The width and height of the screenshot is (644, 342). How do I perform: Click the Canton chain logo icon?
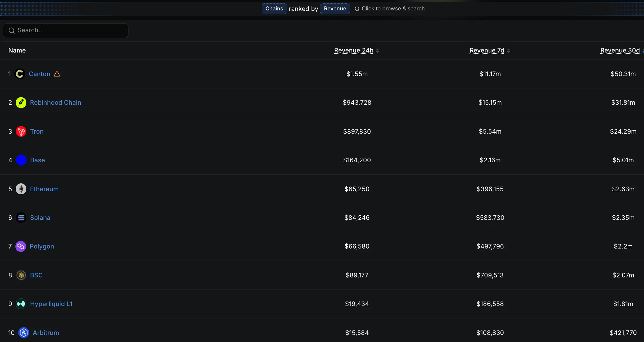coord(20,74)
